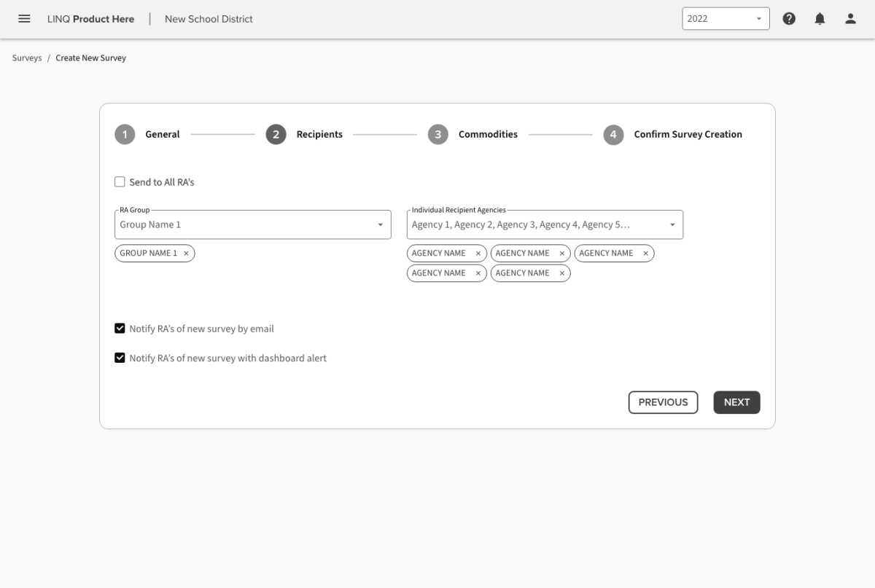Expand the Individual Recipient Agencies dropdown

(x=545, y=225)
